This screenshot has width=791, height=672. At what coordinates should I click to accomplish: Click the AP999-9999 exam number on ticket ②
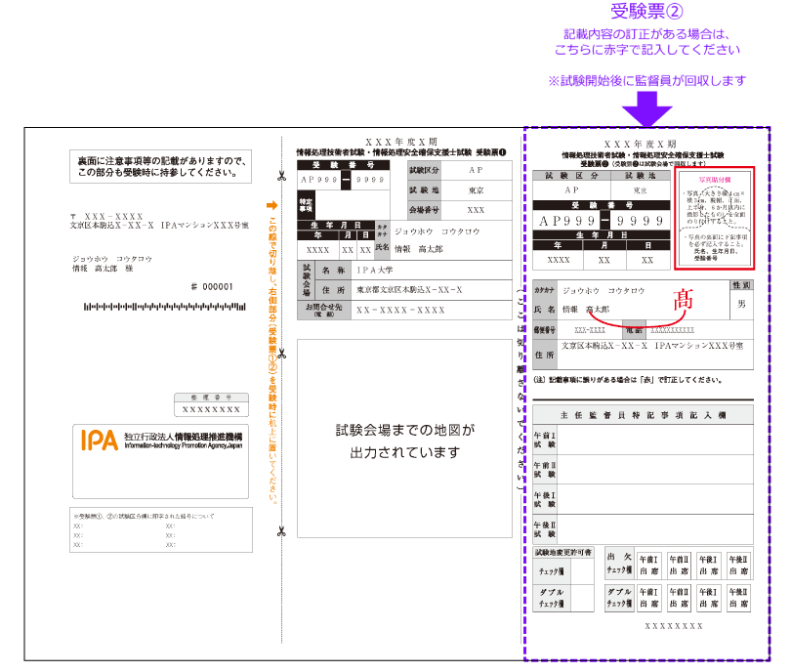point(598,221)
